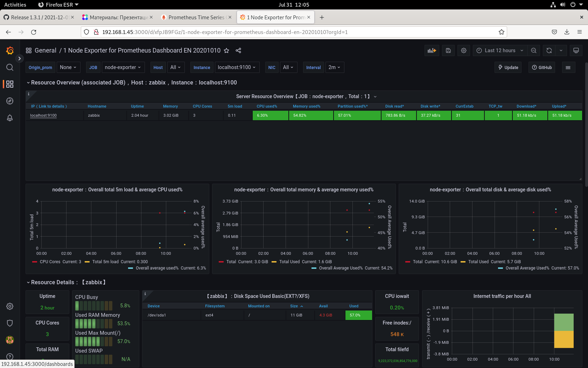
Task: Click the Update link button
Action: 508,67
